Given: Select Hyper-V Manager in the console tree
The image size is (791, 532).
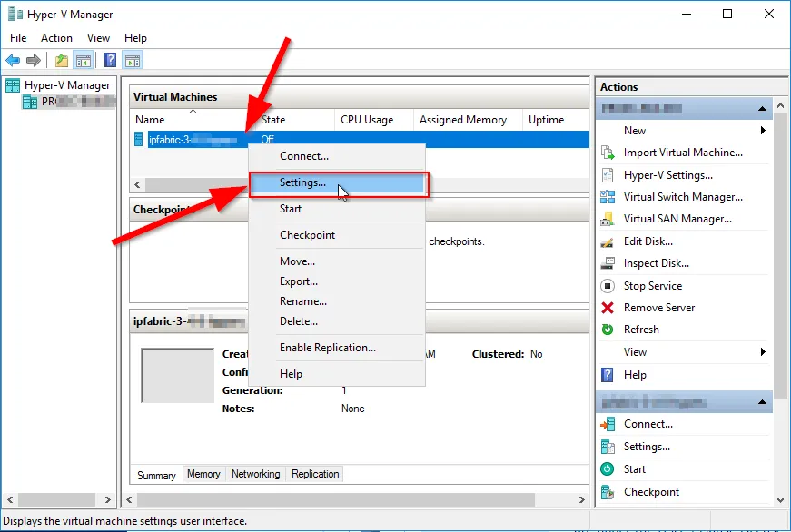Looking at the screenshot, I should (x=66, y=85).
